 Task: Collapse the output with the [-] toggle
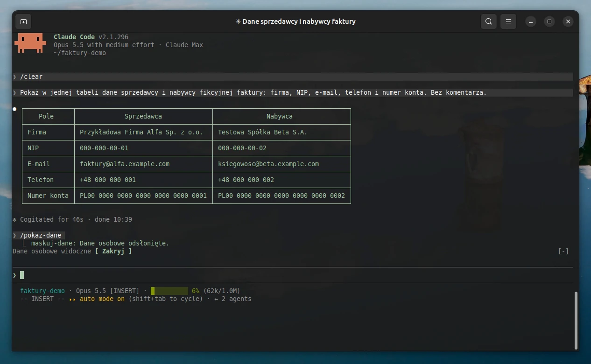coord(563,251)
